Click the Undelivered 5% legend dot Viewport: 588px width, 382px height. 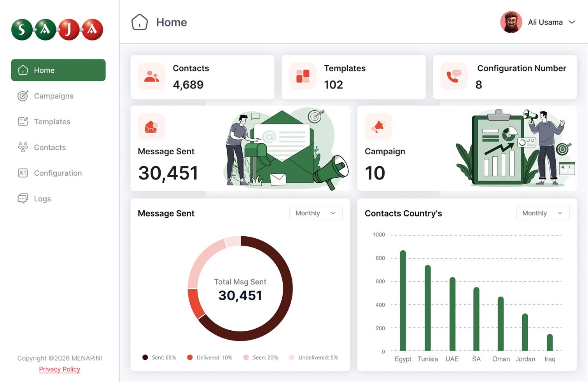pos(292,358)
